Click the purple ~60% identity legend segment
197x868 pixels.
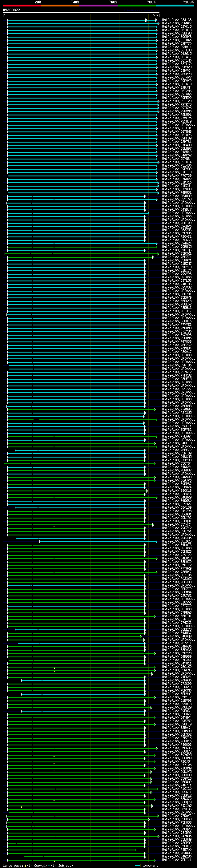(x=99, y=6)
